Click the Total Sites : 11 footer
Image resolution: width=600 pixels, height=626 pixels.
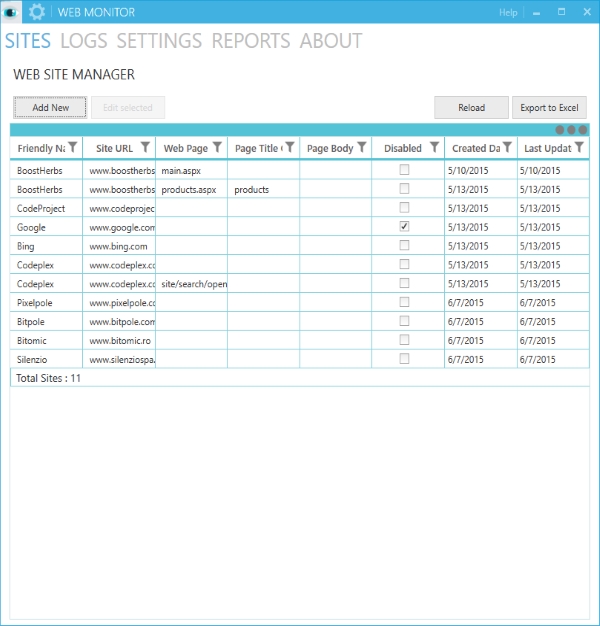point(48,378)
